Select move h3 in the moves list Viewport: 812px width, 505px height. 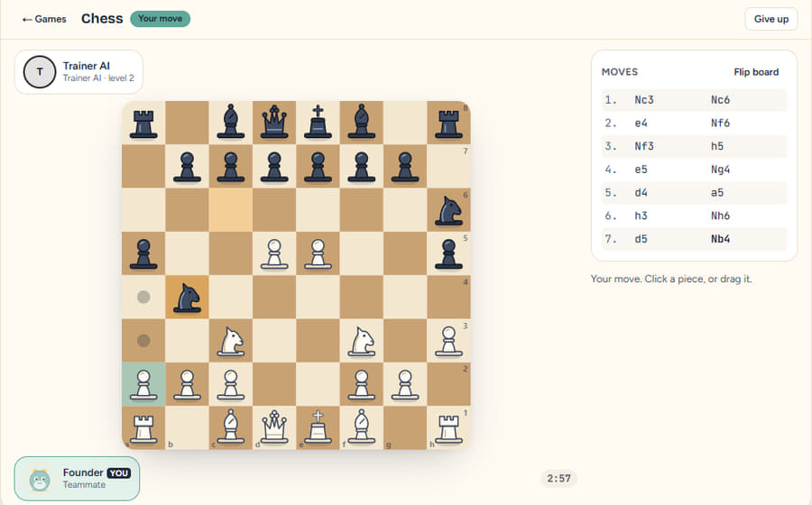641,216
